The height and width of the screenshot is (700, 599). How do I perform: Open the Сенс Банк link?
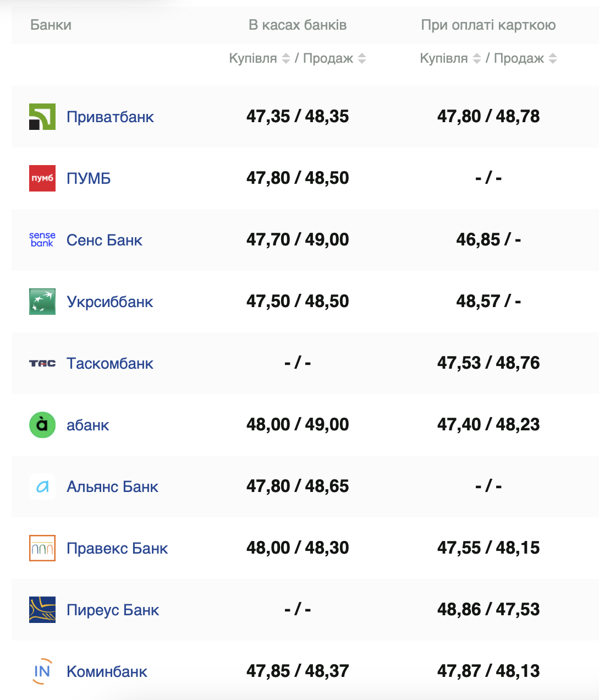point(104,240)
